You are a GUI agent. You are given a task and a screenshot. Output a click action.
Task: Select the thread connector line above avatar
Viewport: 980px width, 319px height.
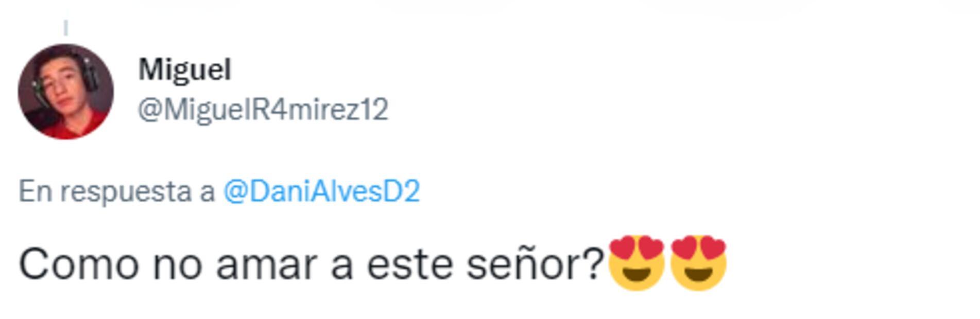click(66, 27)
